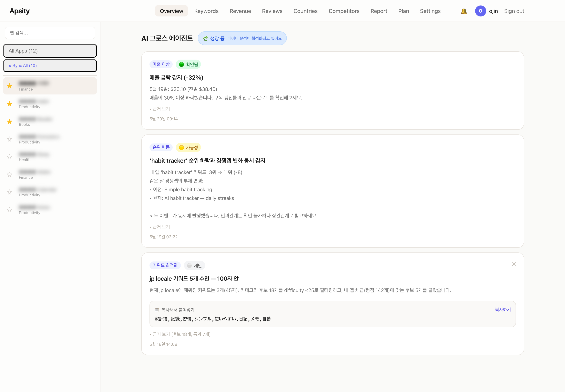
Task: Click the leaf icon in 성장 중 badge
Action: tap(205, 38)
